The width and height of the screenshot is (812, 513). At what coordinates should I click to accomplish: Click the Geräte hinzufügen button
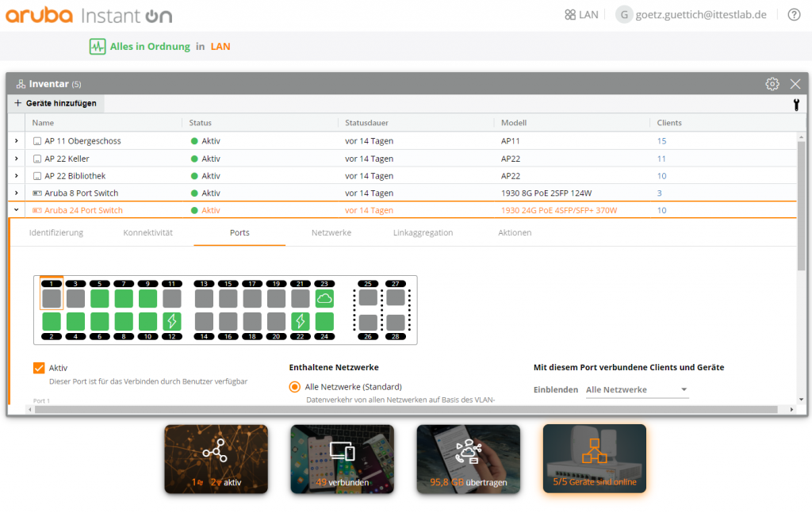click(x=55, y=104)
